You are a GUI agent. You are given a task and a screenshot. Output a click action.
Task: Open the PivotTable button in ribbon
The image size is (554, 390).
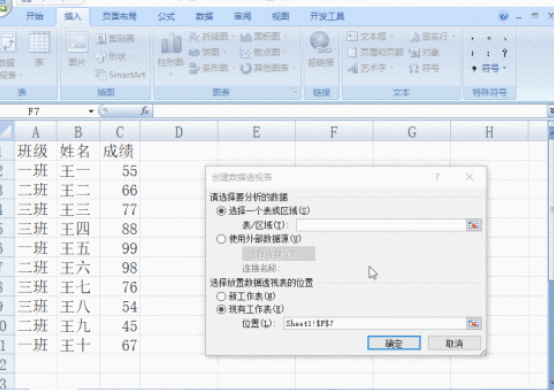pos(7,55)
